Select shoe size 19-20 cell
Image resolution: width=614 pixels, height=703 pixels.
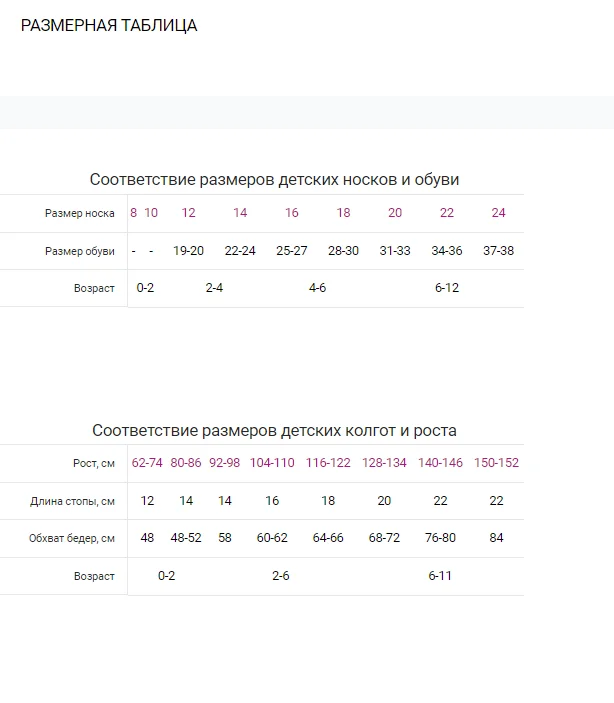click(x=188, y=251)
